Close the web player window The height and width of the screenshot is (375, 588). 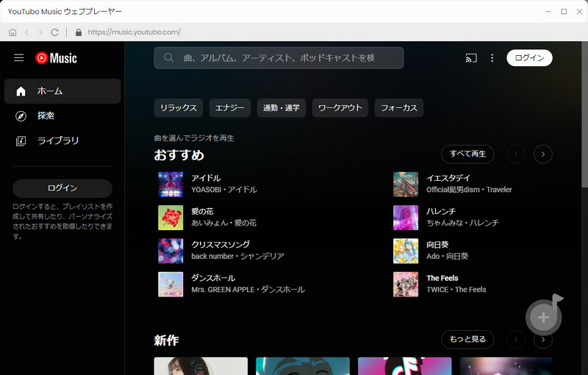579,12
